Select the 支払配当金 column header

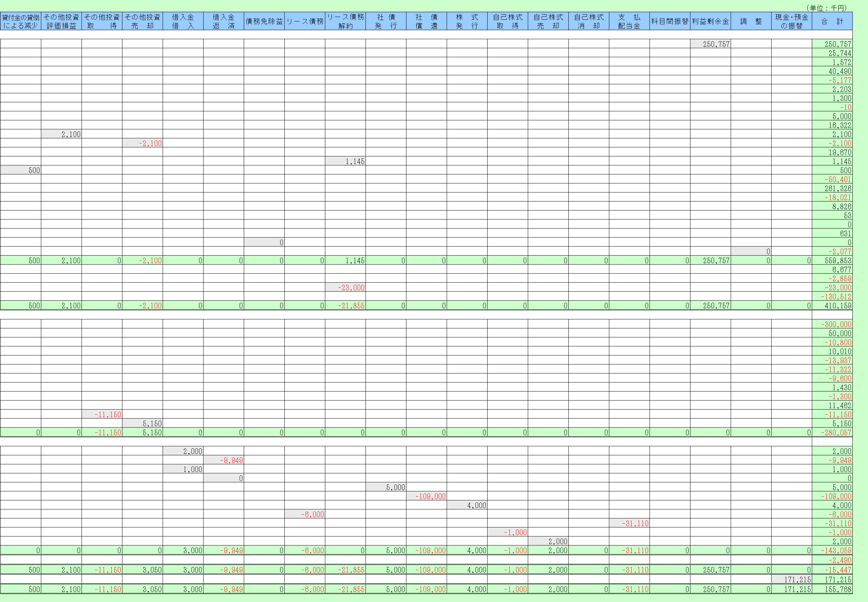click(629, 21)
